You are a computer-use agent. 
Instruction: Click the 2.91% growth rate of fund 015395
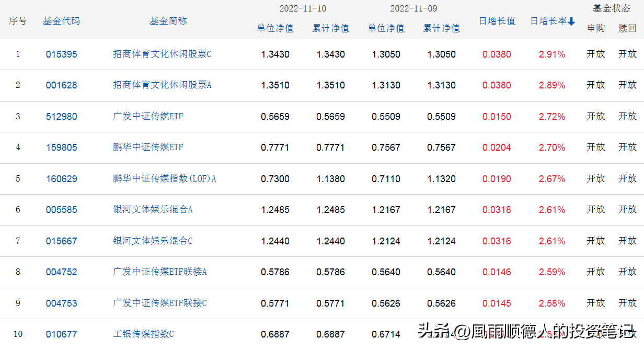pyautogui.click(x=552, y=54)
